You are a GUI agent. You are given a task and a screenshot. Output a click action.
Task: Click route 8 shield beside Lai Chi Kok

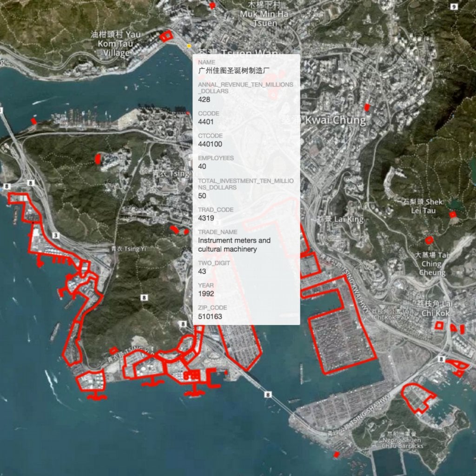pos(442,359)
